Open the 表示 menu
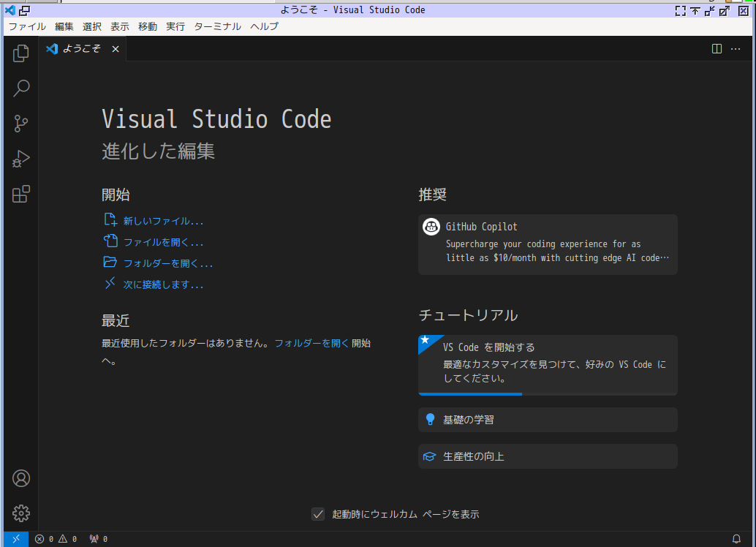The image size is (756, 547). [x=120, y=26]
